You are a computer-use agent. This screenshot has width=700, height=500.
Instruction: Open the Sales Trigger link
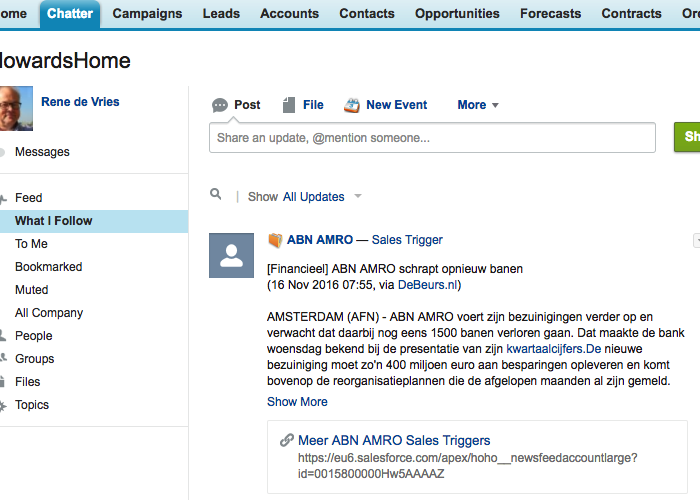click(407, 240)
